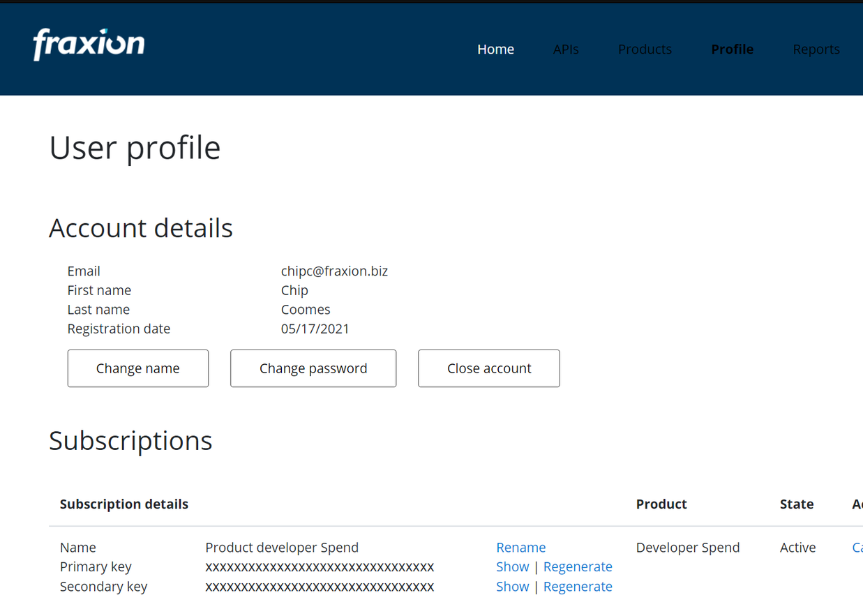The width and height of the screenshot is (863, 616).
Task: Regenerate the Secondary key
Action: click(578, 587)
